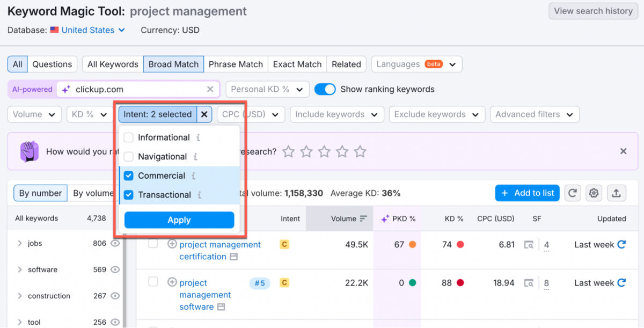Rate the tool with the third star

(x=324, y=151)
